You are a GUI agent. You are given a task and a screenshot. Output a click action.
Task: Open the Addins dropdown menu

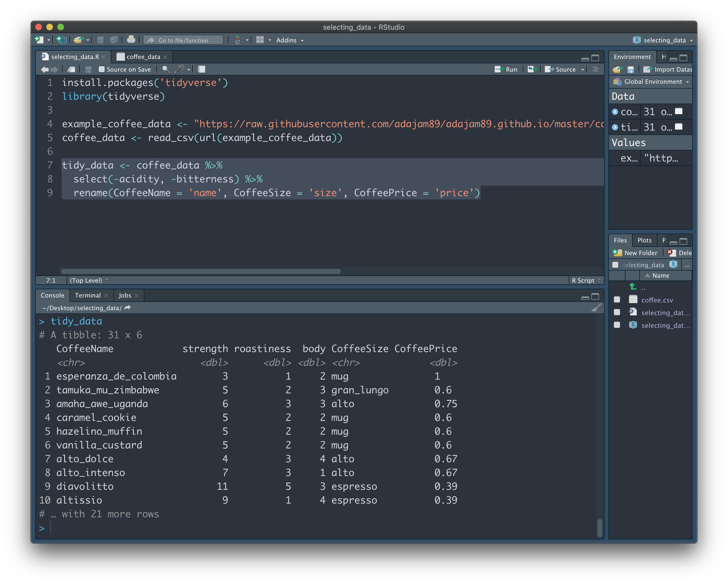(290, 40)
